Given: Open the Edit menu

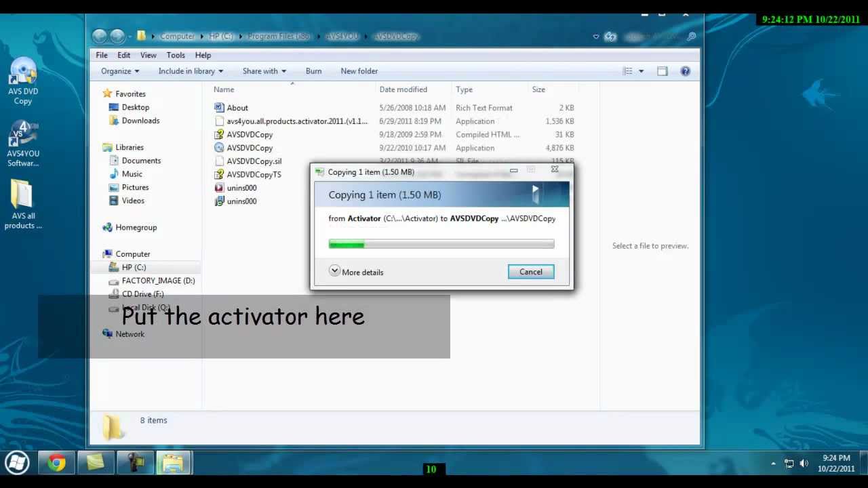Looking at the screenshot, I should click(x=123, y=55).
